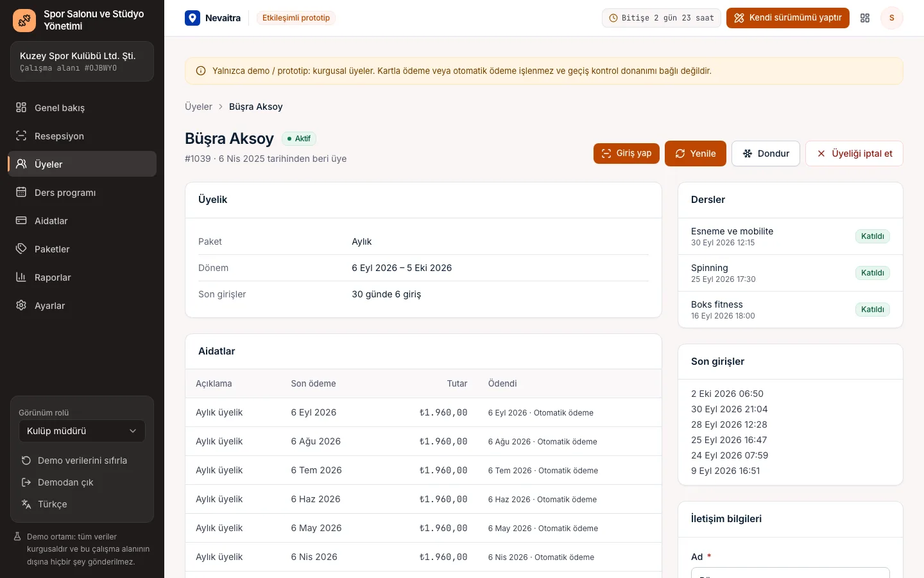Follow the Üyeler breadcrumb link
This screenshot has height=578, width=924.
(x=198, y=107)
